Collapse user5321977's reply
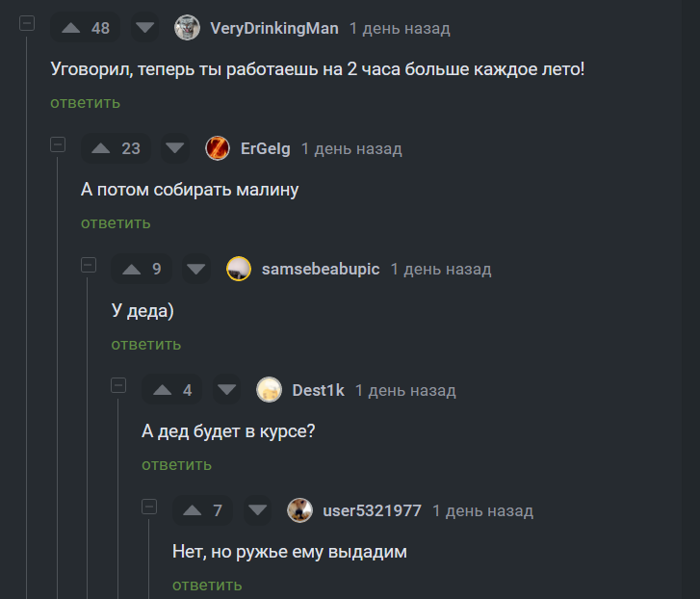700x599 pixels. 149,507
